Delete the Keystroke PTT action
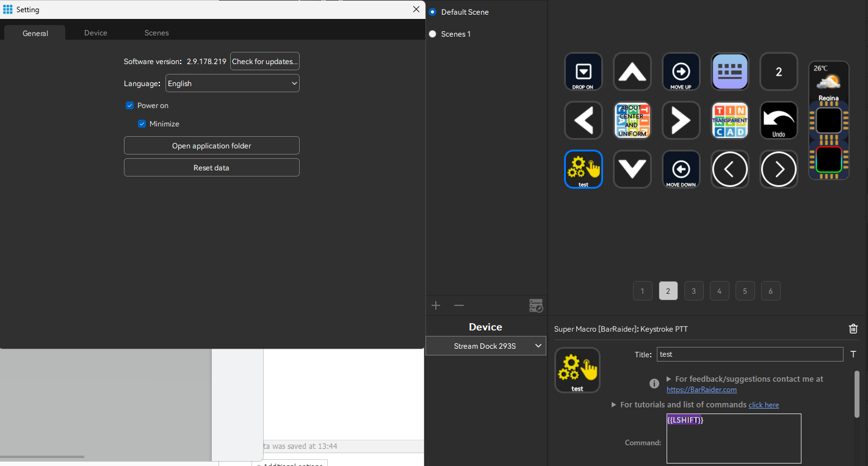The image size is (868, 466). tap(853, 329)
